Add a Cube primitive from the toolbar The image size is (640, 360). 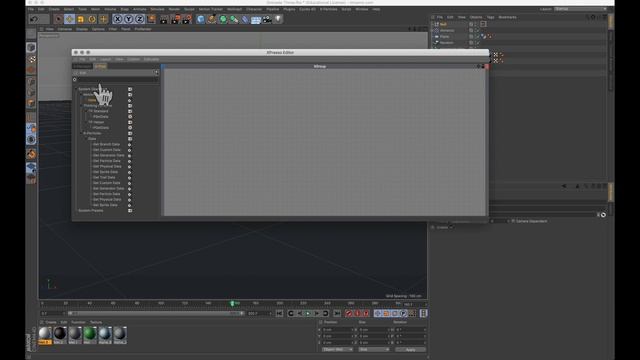(200, 19)
